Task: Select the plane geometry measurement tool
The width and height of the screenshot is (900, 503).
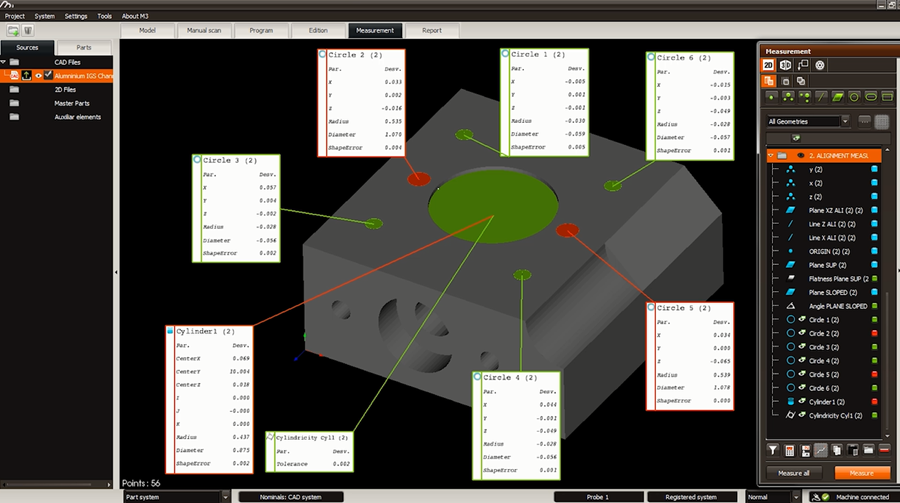Action: (838, 97)
